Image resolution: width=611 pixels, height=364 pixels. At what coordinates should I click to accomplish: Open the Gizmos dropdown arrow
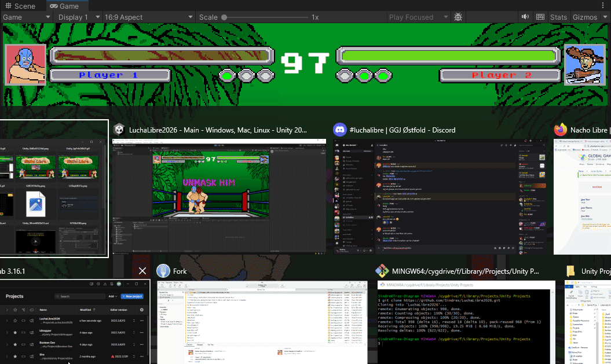click(x=605, y=17)
